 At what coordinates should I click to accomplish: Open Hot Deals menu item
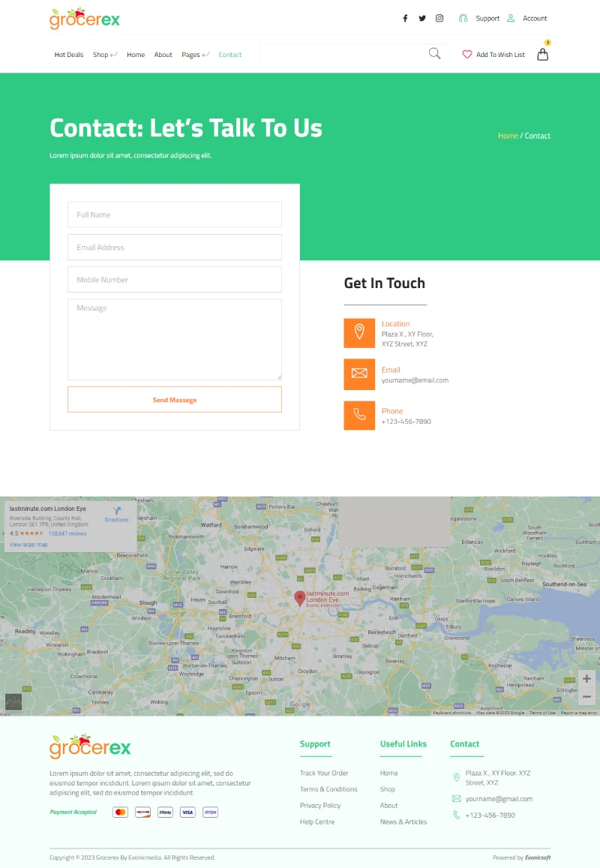69,55
